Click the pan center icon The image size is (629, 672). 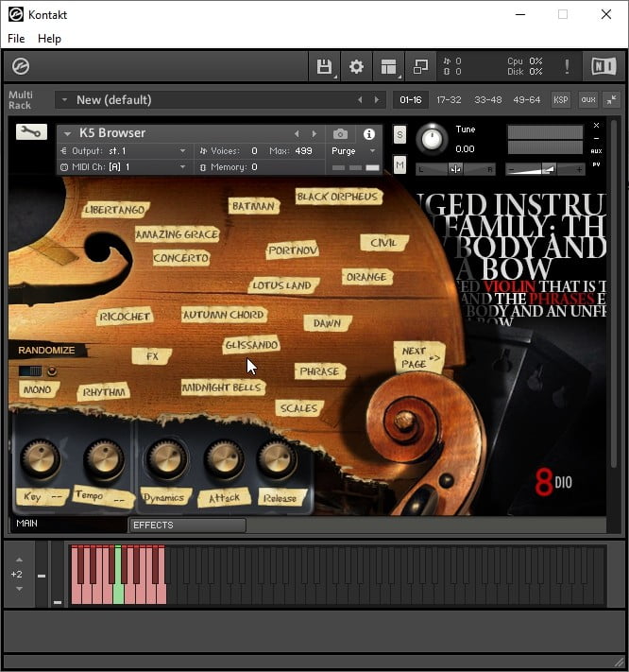tap(455, 169)
